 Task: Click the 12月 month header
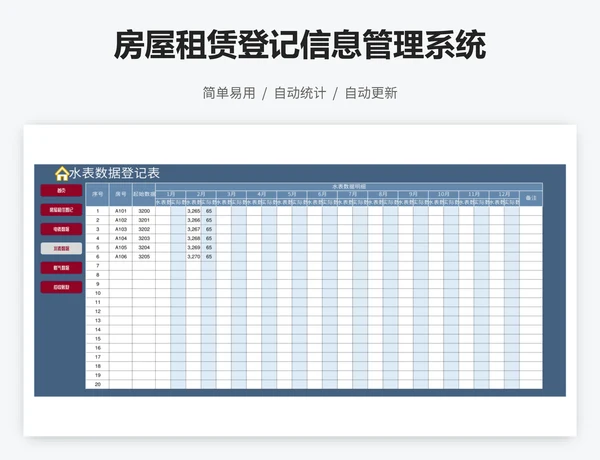pyautogui.click(x=504, y=194)
